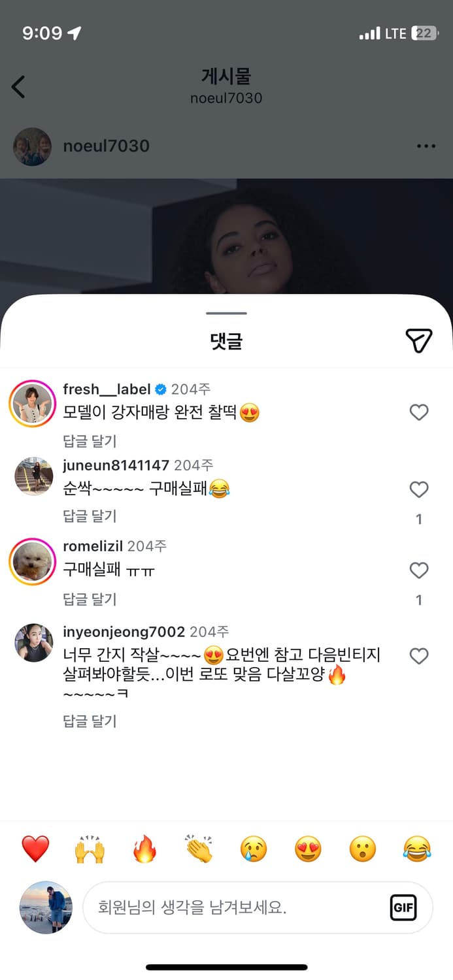Tap the comment input field to write a comment
This screenshot has width=453, height=980.
click(229, 907)
